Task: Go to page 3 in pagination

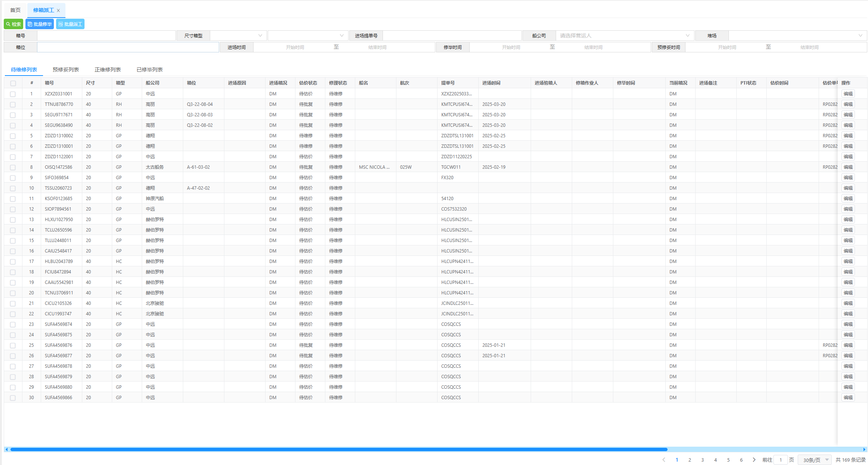Action: click(x=702, y=460)
